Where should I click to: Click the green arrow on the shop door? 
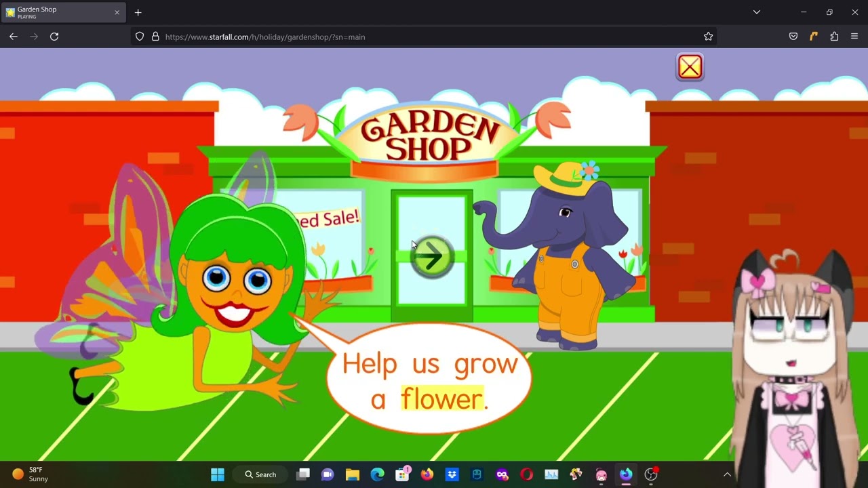click(432, 257)
